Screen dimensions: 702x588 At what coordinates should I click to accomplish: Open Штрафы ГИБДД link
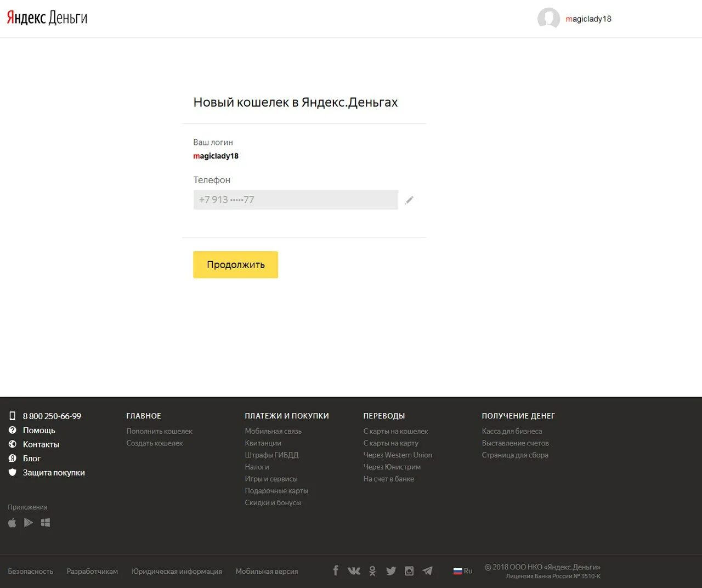pyautogui.click(x=272, y=455)
